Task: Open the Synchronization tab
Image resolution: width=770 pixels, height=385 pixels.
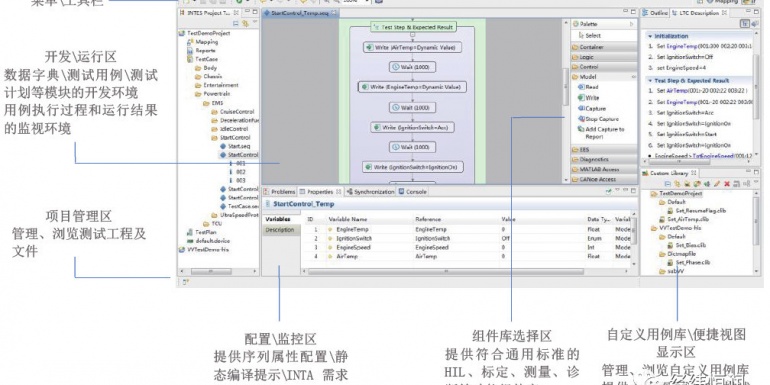Action: [370, 192]
